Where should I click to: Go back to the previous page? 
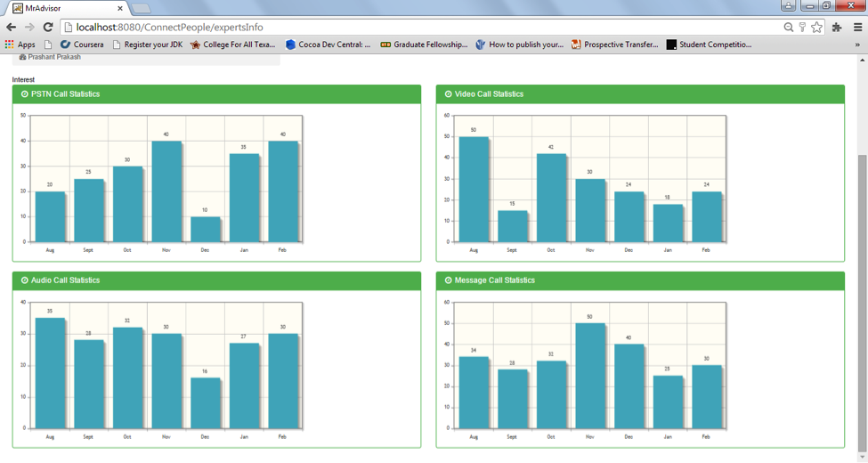[11, 27]
